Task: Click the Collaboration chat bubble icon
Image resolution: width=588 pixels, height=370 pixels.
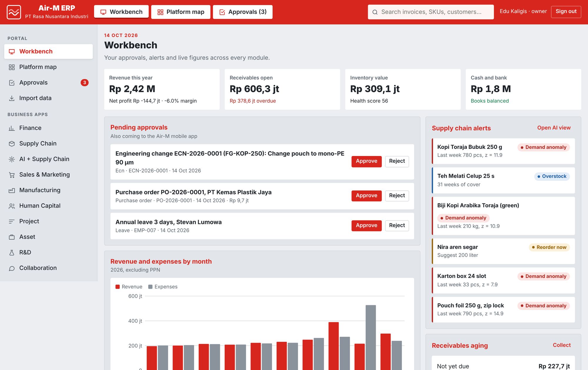Action: (x=12, y=268)
